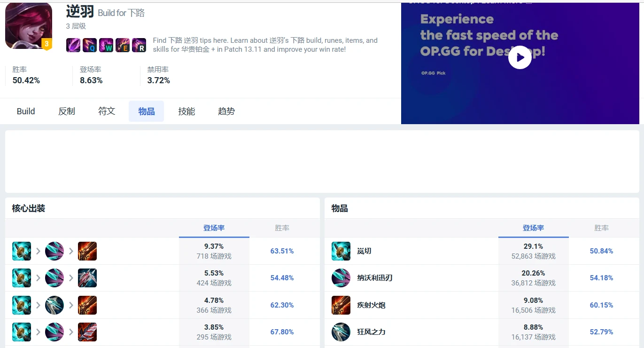Click the 50.84% win rate for 岚切

601,251
